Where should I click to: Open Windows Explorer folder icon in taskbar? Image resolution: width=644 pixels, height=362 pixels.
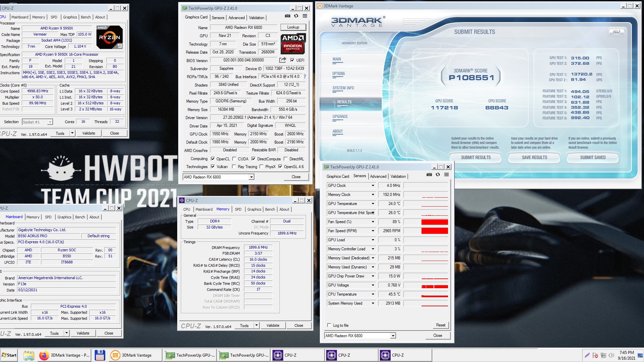[x=29, y=355]
